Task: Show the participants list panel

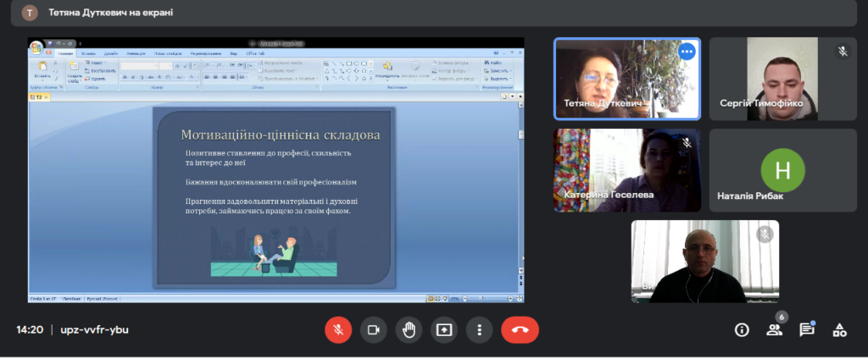Action: pyautogui.click(x=774, y=330)
